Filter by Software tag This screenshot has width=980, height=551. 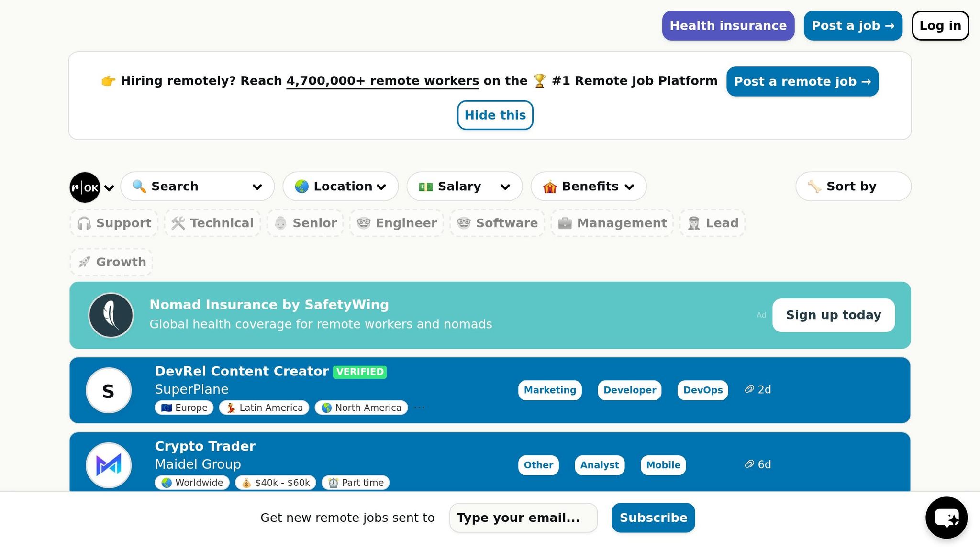click(497, 223)
